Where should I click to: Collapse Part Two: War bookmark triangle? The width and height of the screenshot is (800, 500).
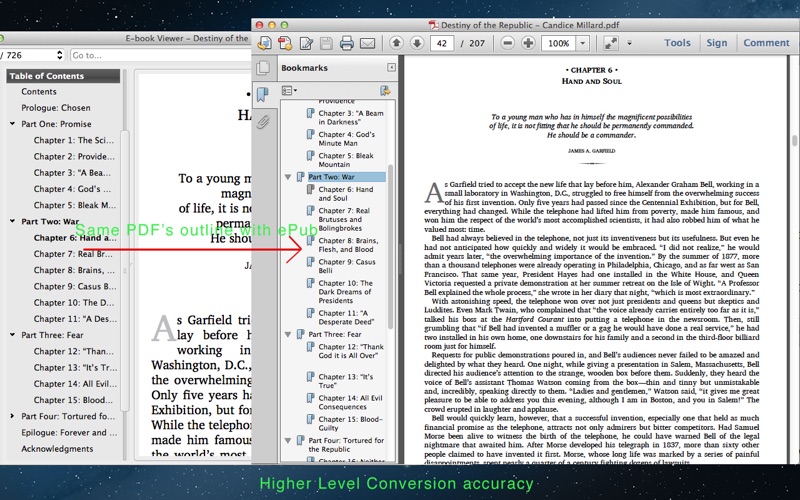tap(288, 177)
